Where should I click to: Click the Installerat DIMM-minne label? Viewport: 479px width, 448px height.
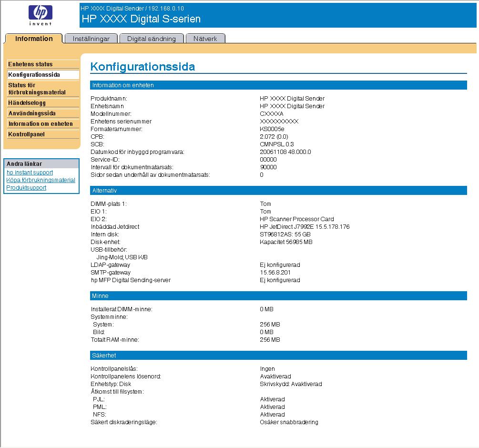click(x=122, y=309)
